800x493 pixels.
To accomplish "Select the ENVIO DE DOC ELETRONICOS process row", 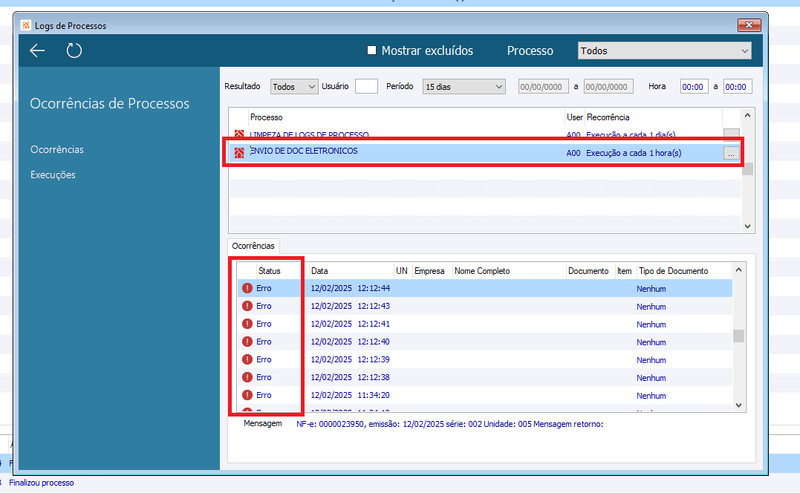I will click(x=485, y=153).
